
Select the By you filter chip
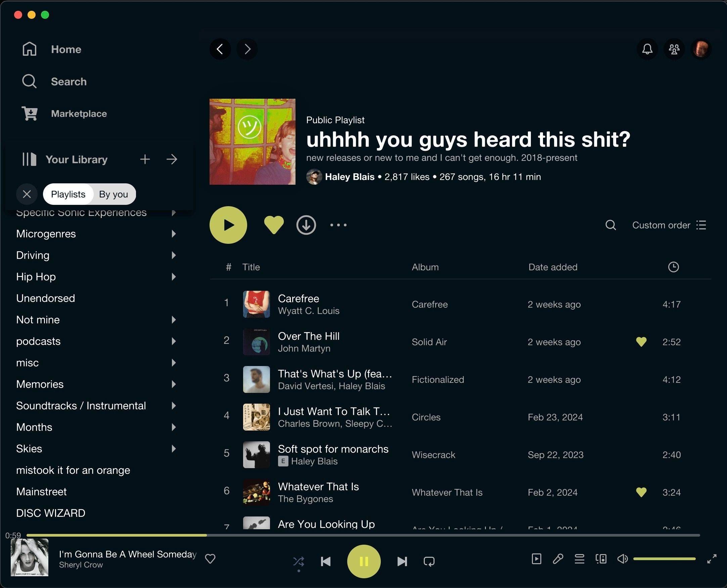tap(113, 194)
